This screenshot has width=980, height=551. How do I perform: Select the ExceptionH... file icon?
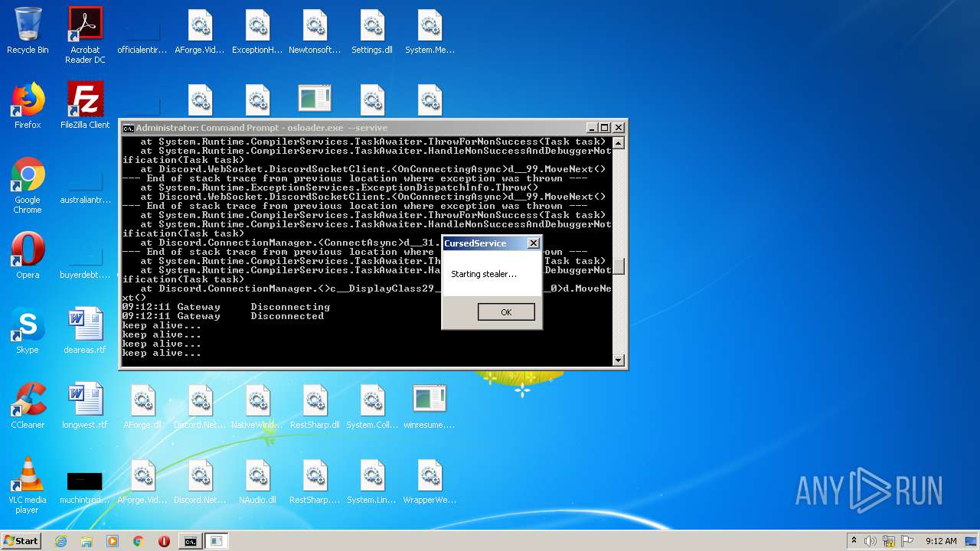[257, 31]
